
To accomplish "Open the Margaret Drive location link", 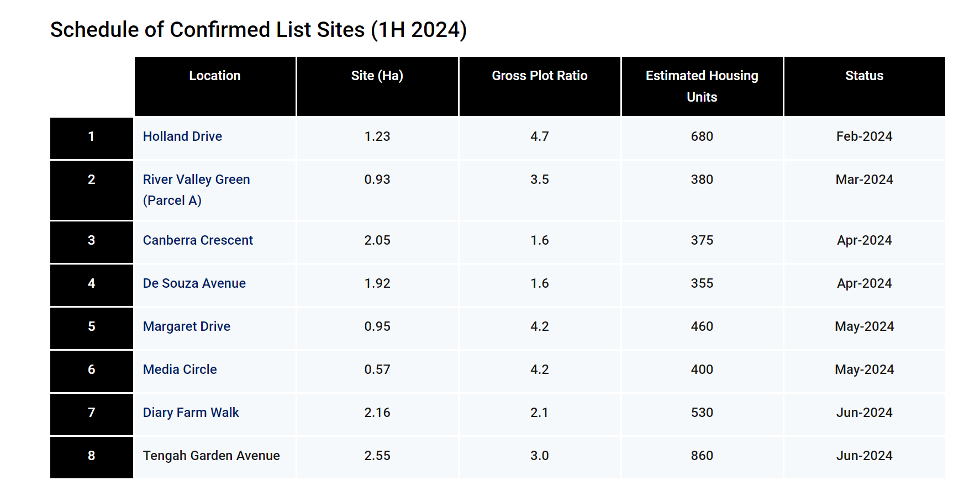I will [186, 326].
